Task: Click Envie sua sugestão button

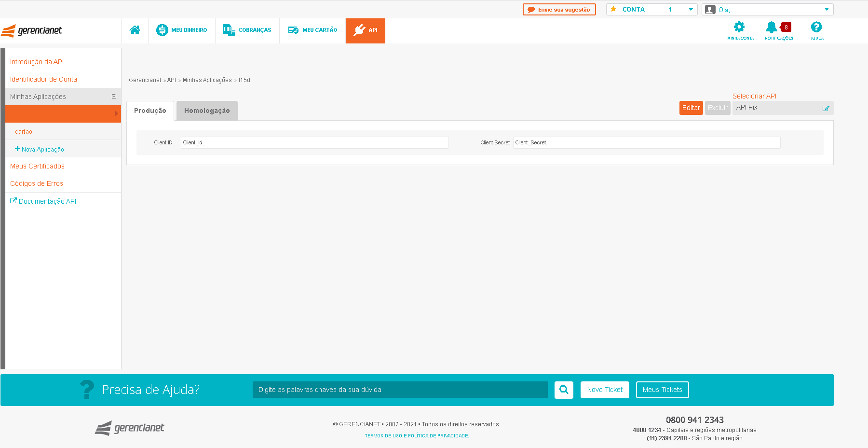Action: point(559,10)
